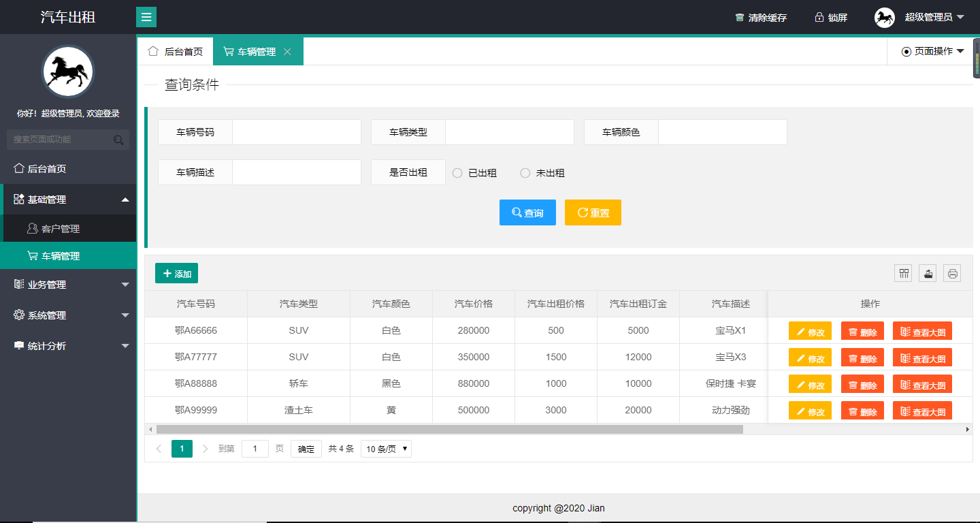The width and height of the screenshot is (980, 523).
Task: Click the 清除缓存 trash icon link
Action: tap(761, 18)
